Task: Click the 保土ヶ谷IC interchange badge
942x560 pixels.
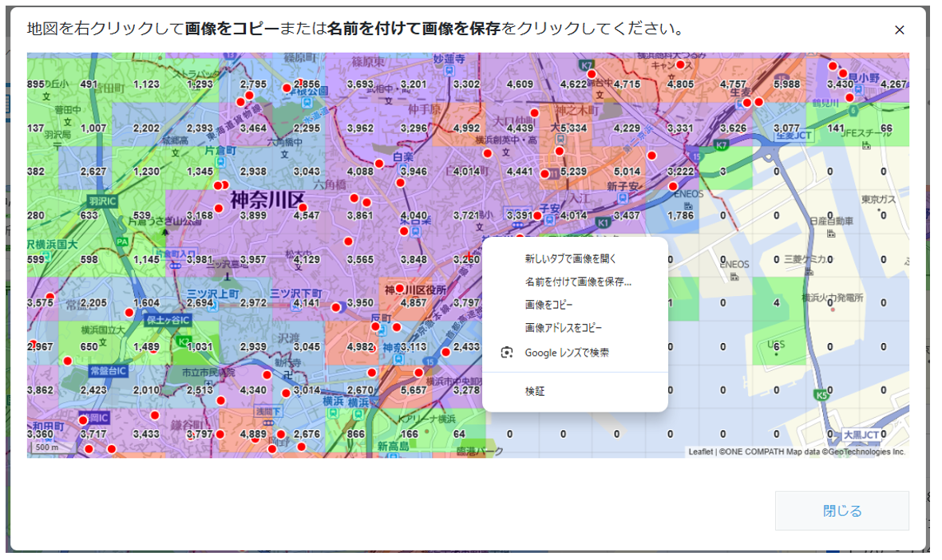Action: point(168,320)
